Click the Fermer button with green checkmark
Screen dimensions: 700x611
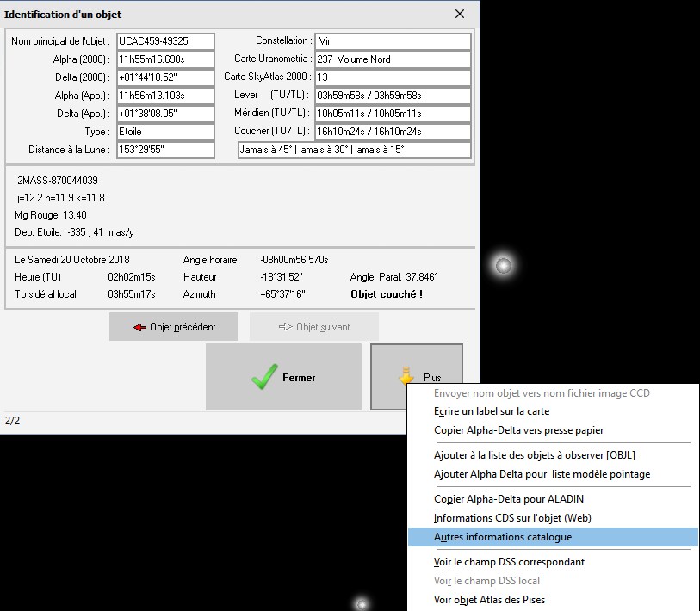pyautogui.click(x=283, y=377)
